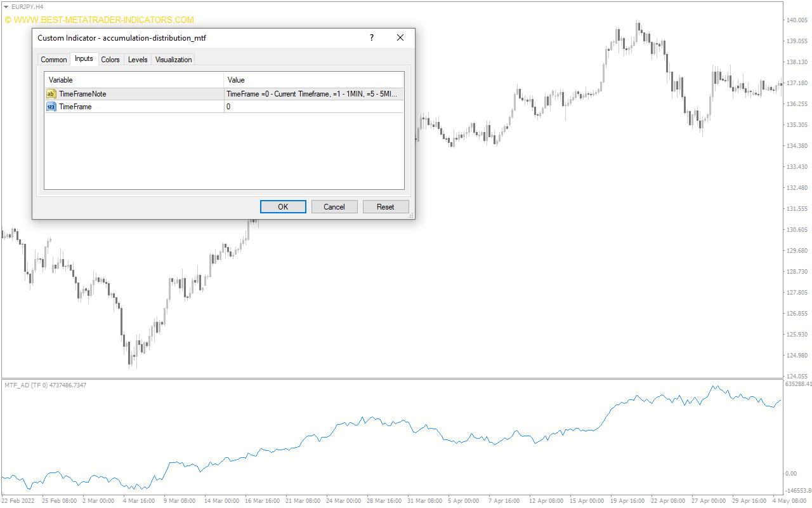Click the -146553.8 indicator scale value

point(798,491)
